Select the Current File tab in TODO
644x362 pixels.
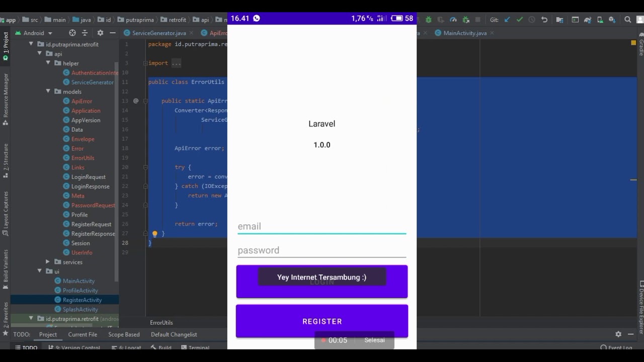83,334
